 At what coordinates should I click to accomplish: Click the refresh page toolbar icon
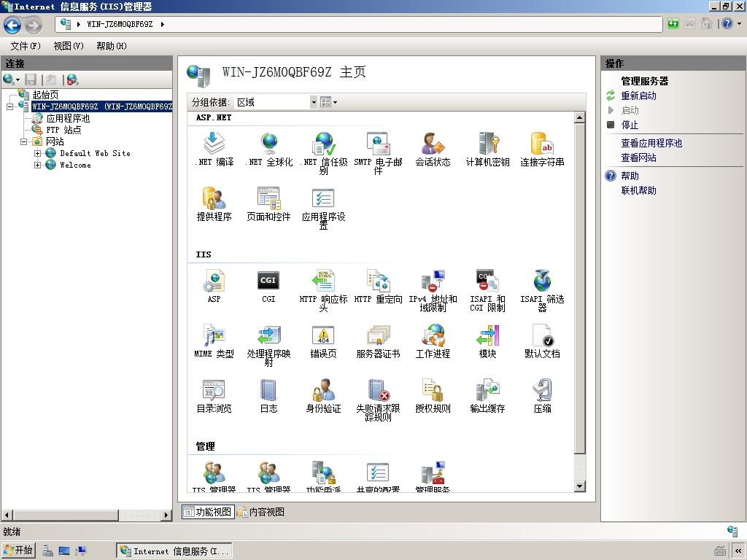click(x=673, y=23)
